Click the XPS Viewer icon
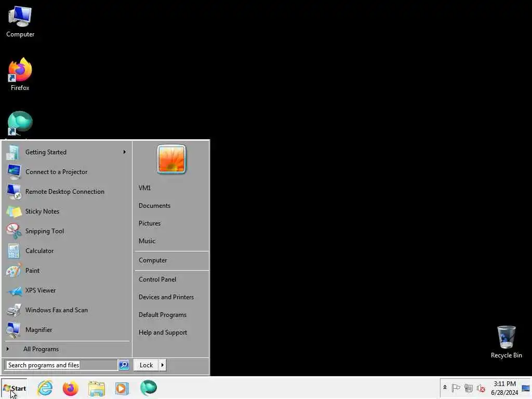Screen dimensions: 532x399 [x=14, y=291]
